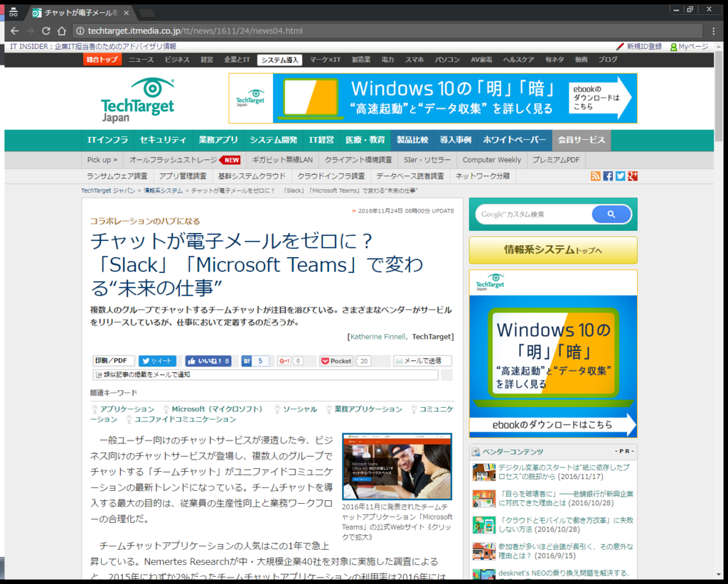Open the Twitter icon in the sub-navigation
The height and width of the screenshot is (584, 728).
(620, 175)
